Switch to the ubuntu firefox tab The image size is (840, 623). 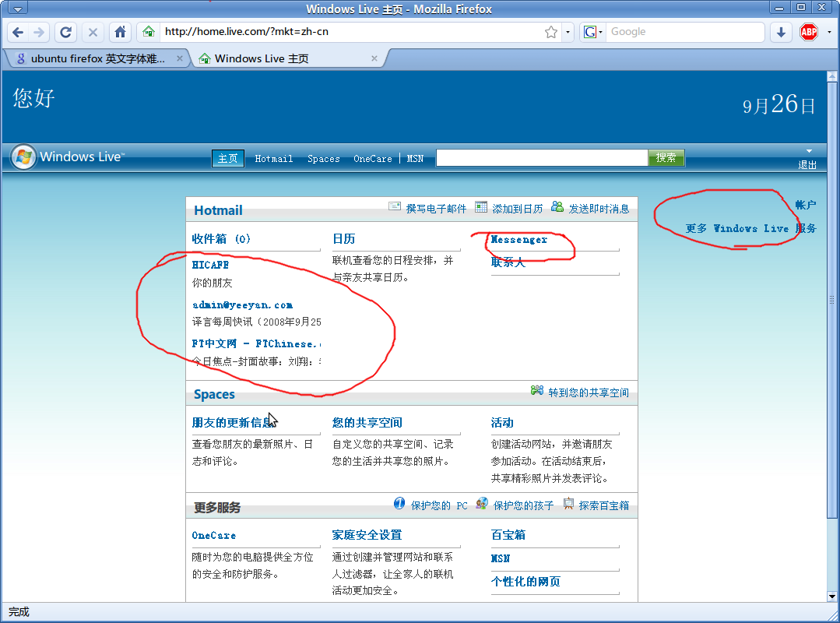(97, 58)
